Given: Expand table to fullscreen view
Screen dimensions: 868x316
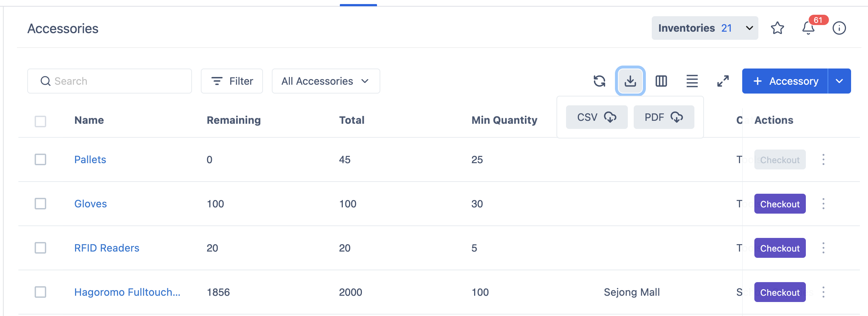Looking at the screenshot, I should click(x=723, y=81).
